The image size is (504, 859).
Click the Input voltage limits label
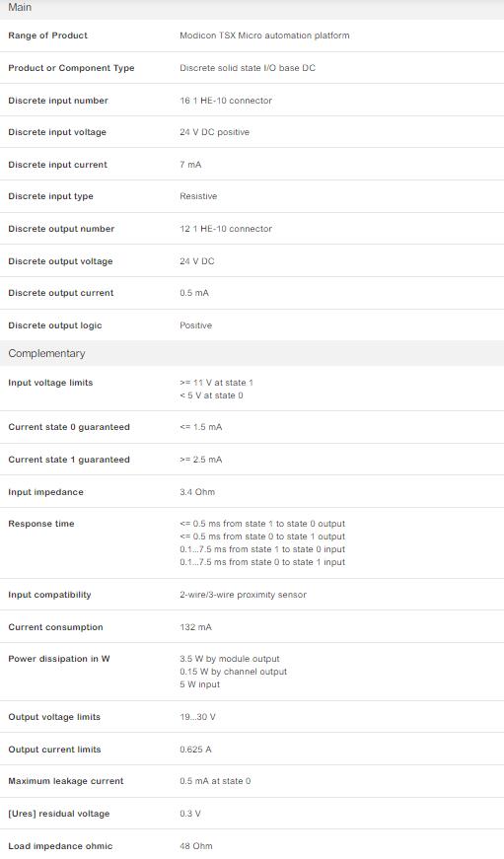point(50,383)
